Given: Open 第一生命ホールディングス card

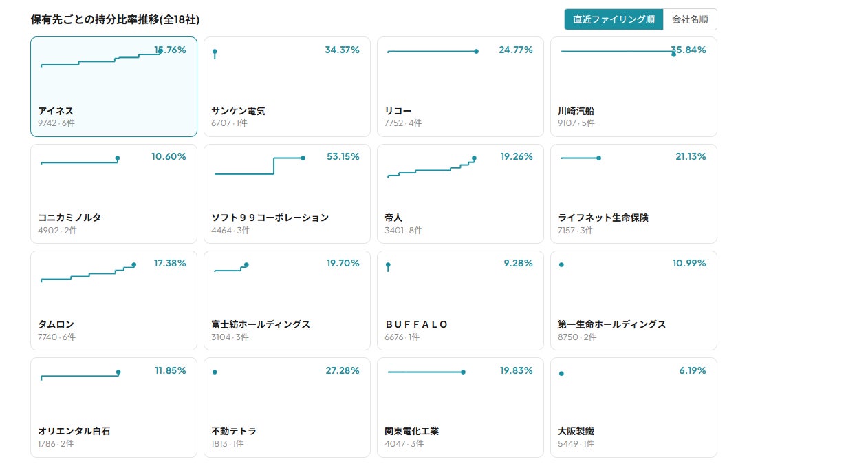Looking at the screenshot, I should point(633,301).
